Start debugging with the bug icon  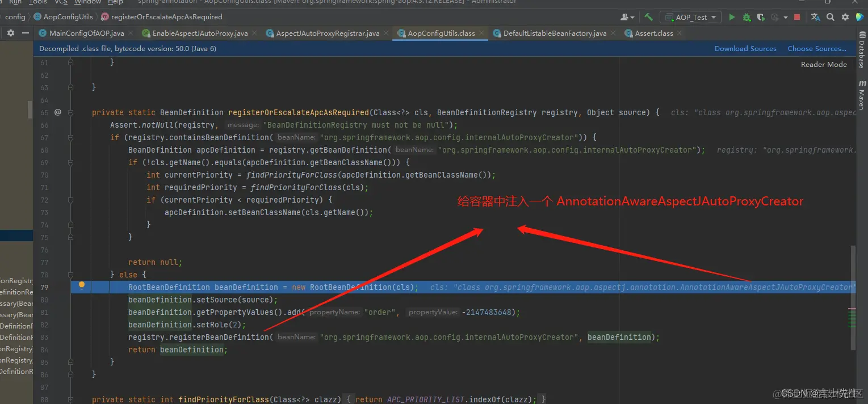747,17
